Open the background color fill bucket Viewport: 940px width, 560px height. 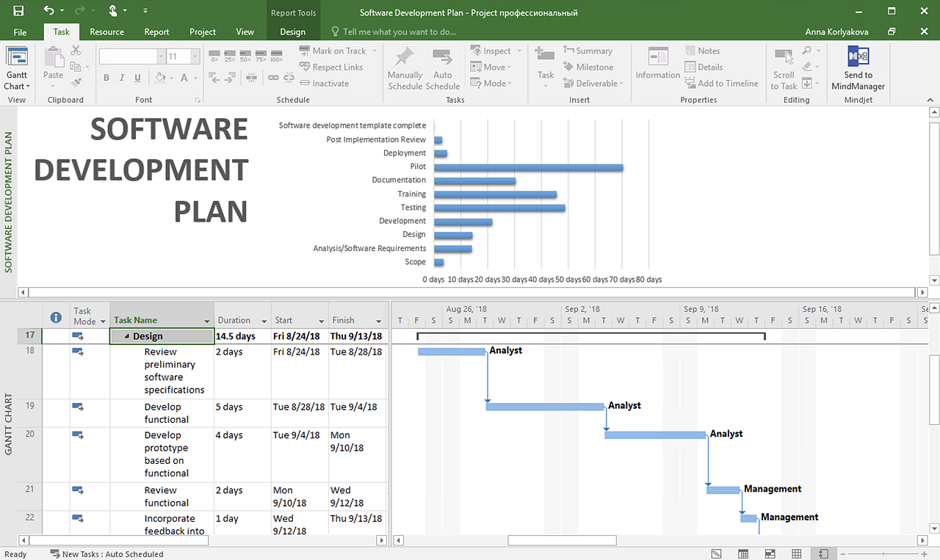coord(160,78)
